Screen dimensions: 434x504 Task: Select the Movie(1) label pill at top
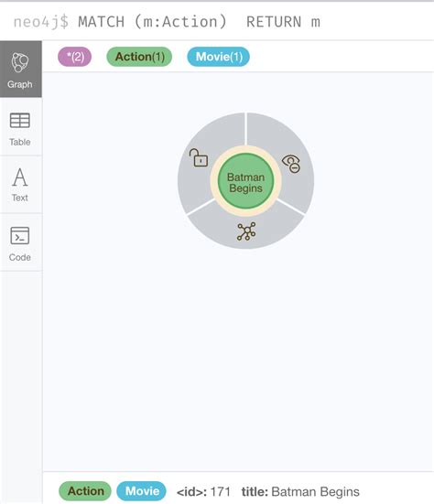click(x=219, y=57)
